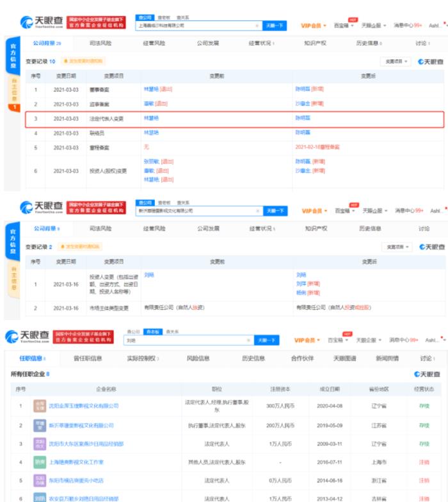Click the Tianyancha watermark logo beside 任职企业 list

pos(427,374)
